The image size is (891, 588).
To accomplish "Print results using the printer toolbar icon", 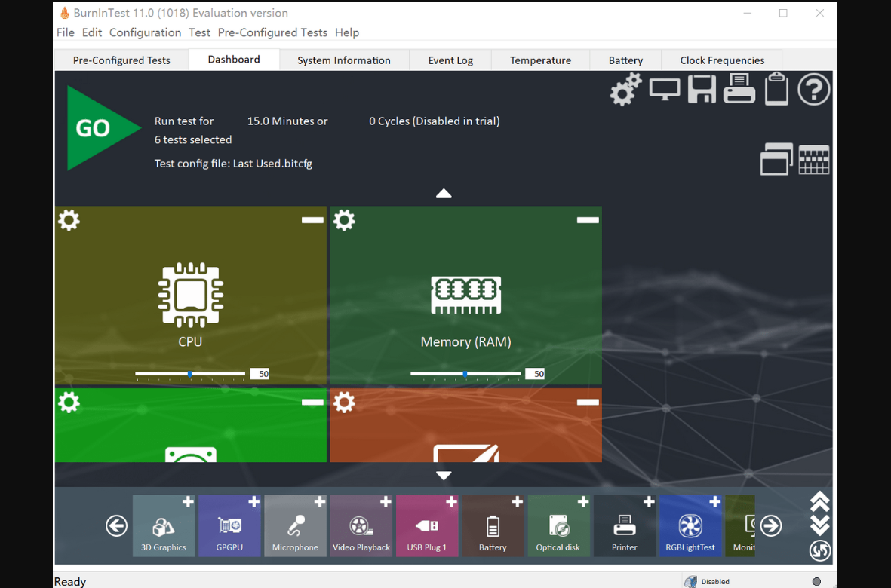I will coord(739,88).
